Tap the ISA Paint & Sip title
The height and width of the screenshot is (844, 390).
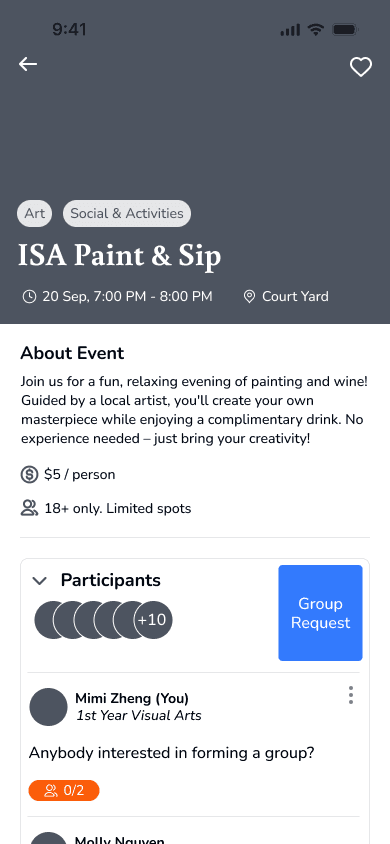pyautogui.click(x=119, y=256)
